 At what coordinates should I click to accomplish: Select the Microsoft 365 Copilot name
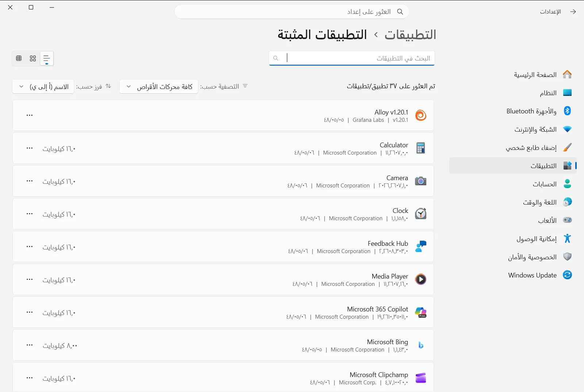tap(377, 309)
